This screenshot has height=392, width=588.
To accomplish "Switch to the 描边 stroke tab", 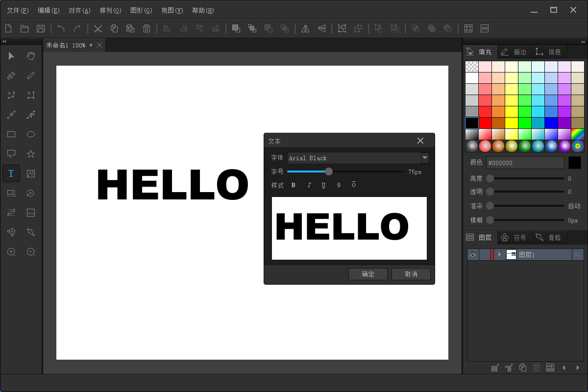I will click(514, 51).
